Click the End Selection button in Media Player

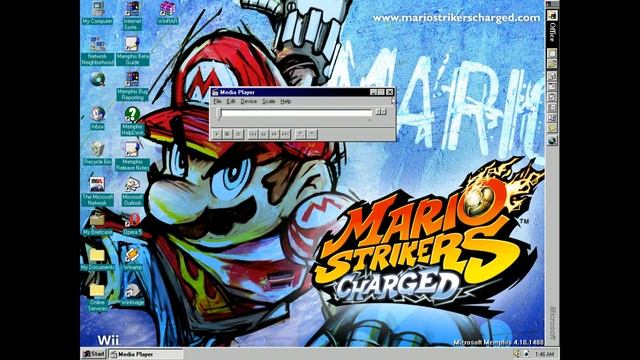click(311, 134)
